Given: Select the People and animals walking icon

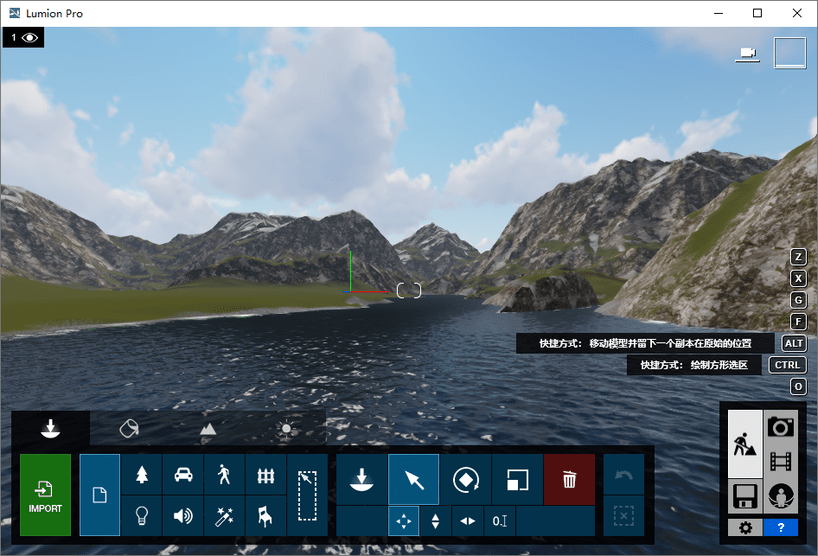Looking at the screenshot, I should (x=224, y=475).
